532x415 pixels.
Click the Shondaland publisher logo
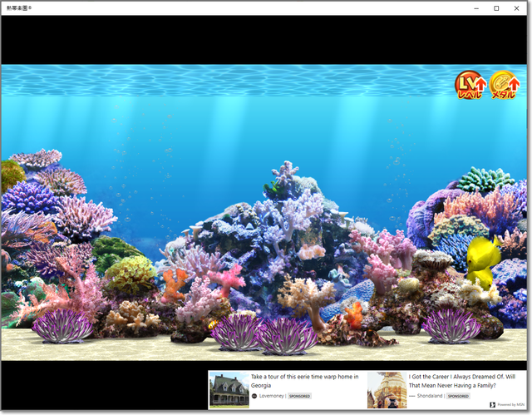click(x=413, y=396)
